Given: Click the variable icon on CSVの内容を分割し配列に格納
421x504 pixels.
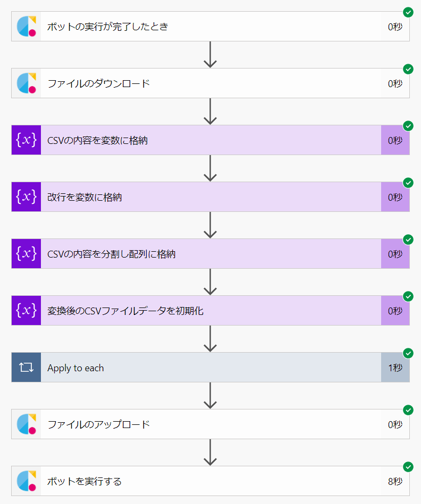Looking at the screenshot, I should 26,254.
